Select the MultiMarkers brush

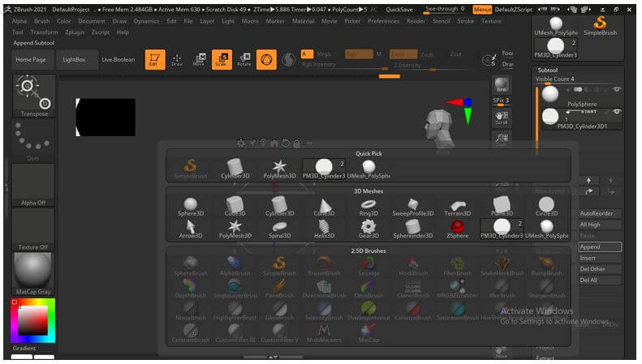(x=325, y=333)
